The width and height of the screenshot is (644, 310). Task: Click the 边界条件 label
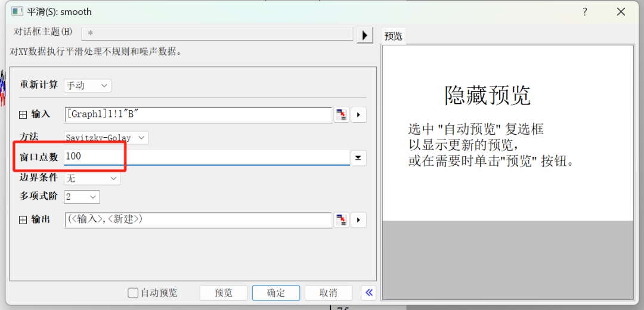pos(39,178)
